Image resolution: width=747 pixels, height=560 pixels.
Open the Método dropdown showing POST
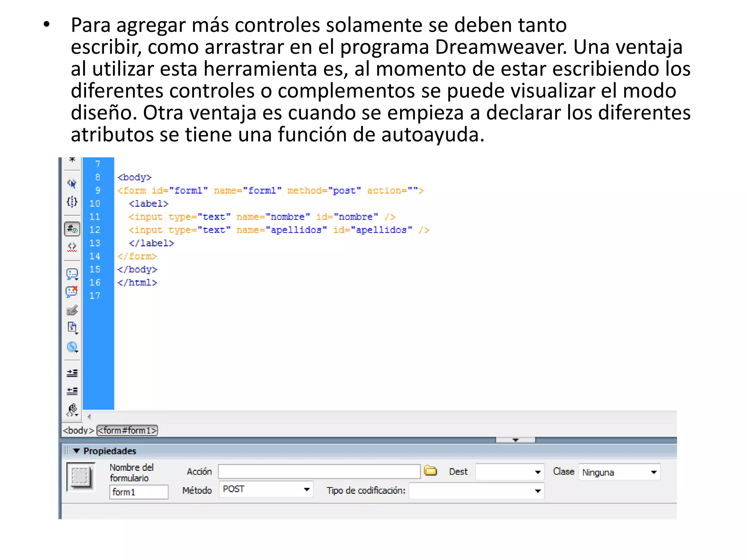pyautogui.click(x=266, y=489)
